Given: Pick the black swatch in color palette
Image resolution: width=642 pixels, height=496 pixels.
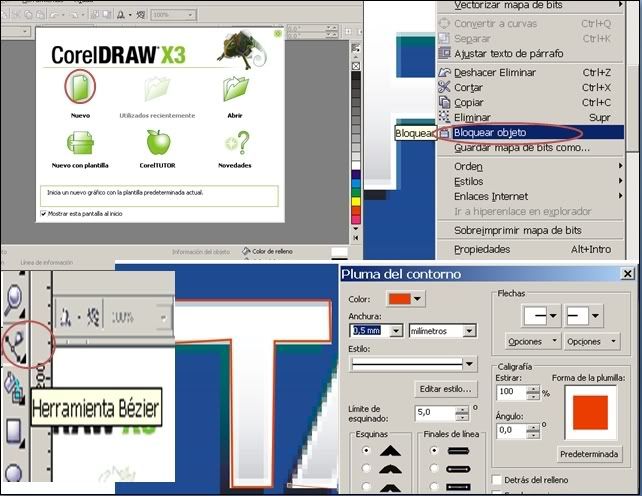Looking at the screenshot, I should 356,76.
